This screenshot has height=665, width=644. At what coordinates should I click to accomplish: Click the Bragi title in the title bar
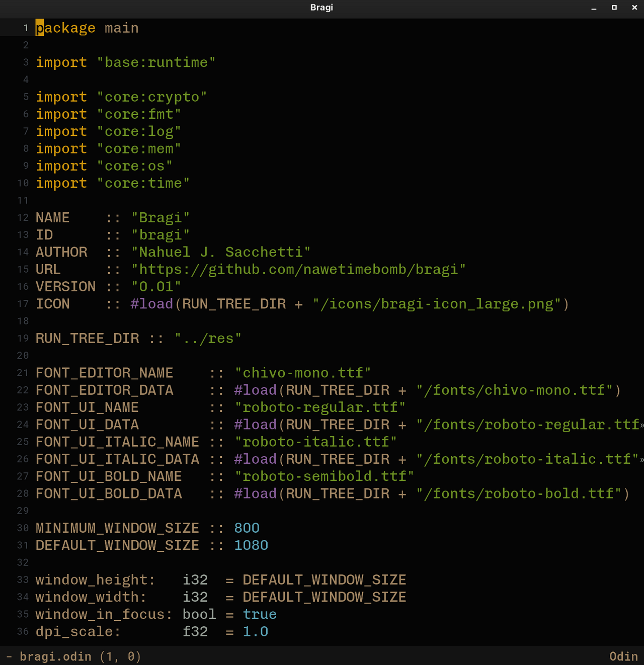click(x=321, y=8)
